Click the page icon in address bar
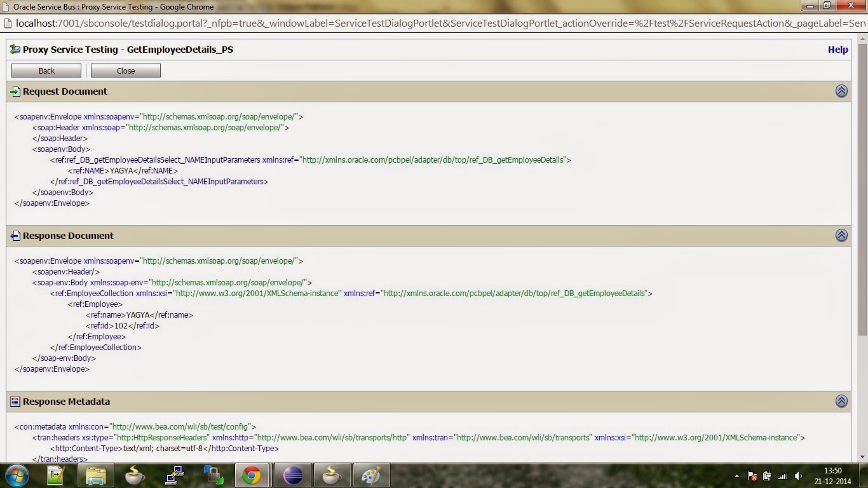Image resolution: width=868 pixels, height=488 pixels. click(8, 24)
